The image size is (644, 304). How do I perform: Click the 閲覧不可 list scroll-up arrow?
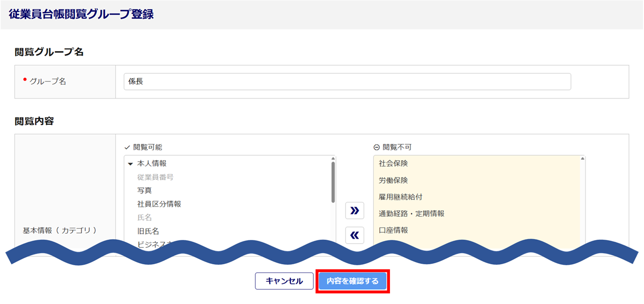tap(583, 159)
